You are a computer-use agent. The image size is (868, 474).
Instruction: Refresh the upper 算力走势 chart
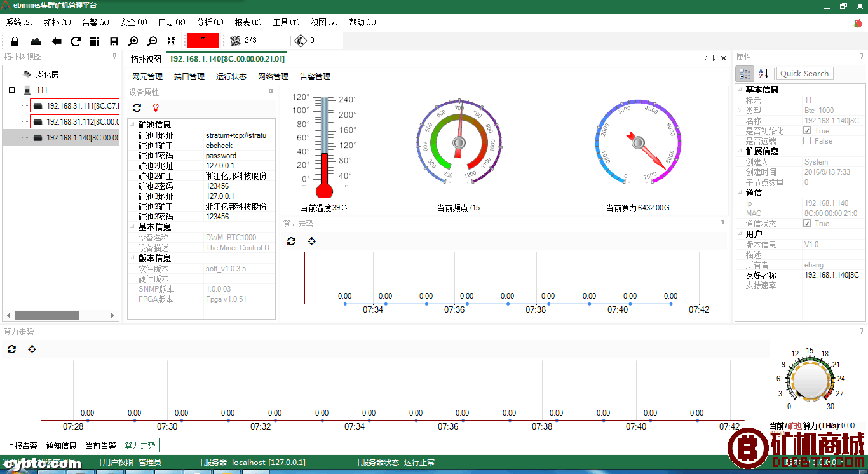291,241
